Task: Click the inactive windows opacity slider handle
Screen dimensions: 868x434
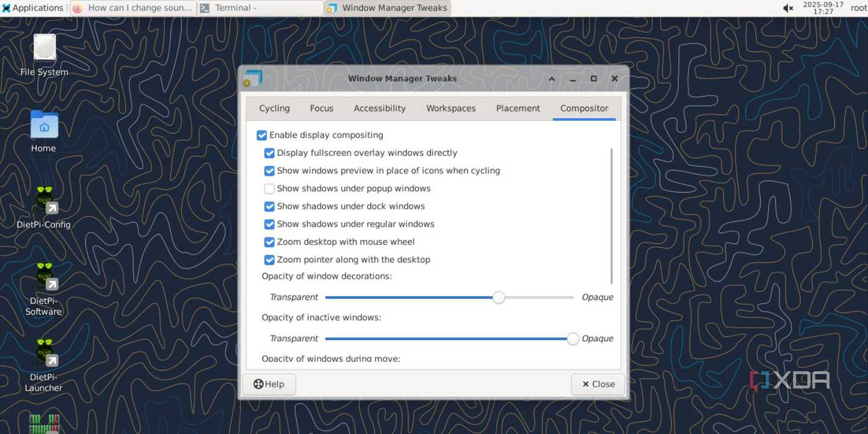Action: coord(573,339)
